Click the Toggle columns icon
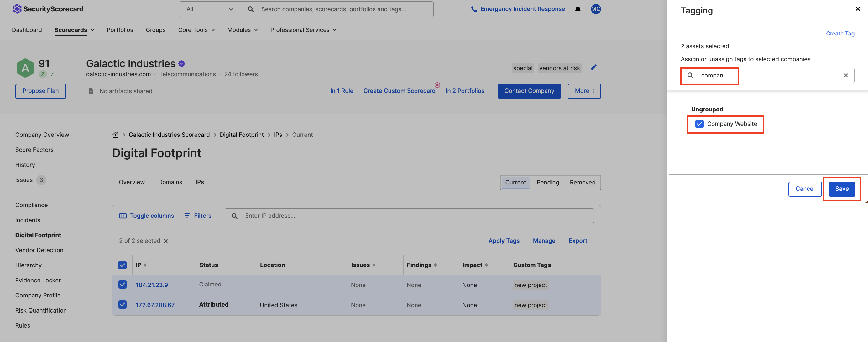Image resolution: width=868 pixels, height=342 pixels. [123, 216]
